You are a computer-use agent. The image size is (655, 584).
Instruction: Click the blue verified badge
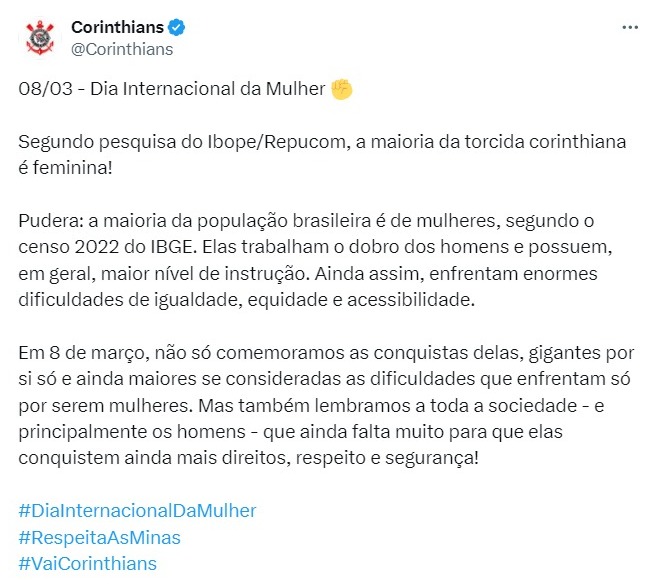point(176,27)
